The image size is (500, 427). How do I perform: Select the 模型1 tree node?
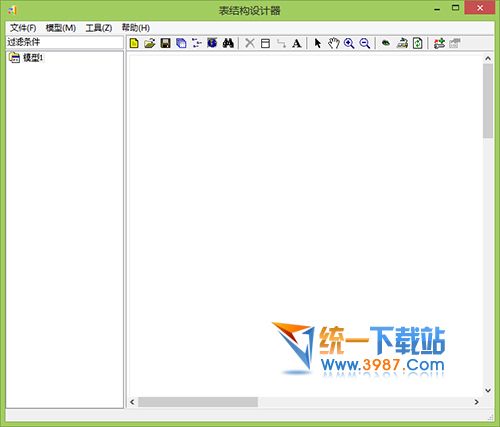click(33, 58)
